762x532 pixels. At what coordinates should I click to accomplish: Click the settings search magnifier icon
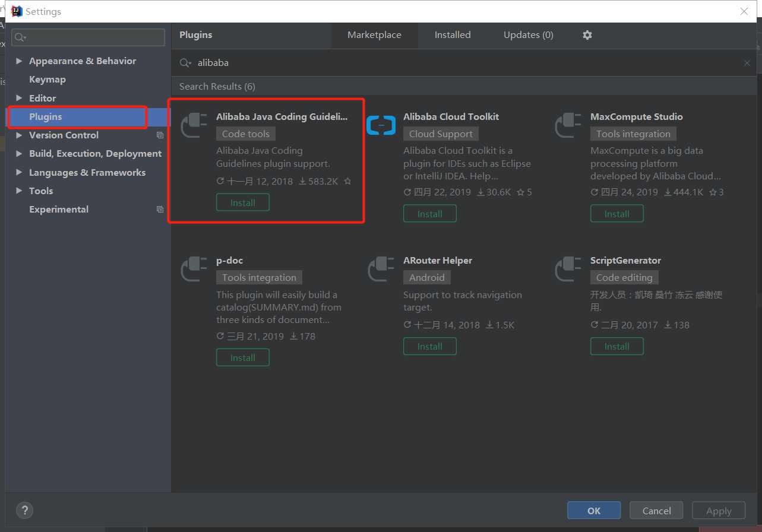click(x=20, y=37)
